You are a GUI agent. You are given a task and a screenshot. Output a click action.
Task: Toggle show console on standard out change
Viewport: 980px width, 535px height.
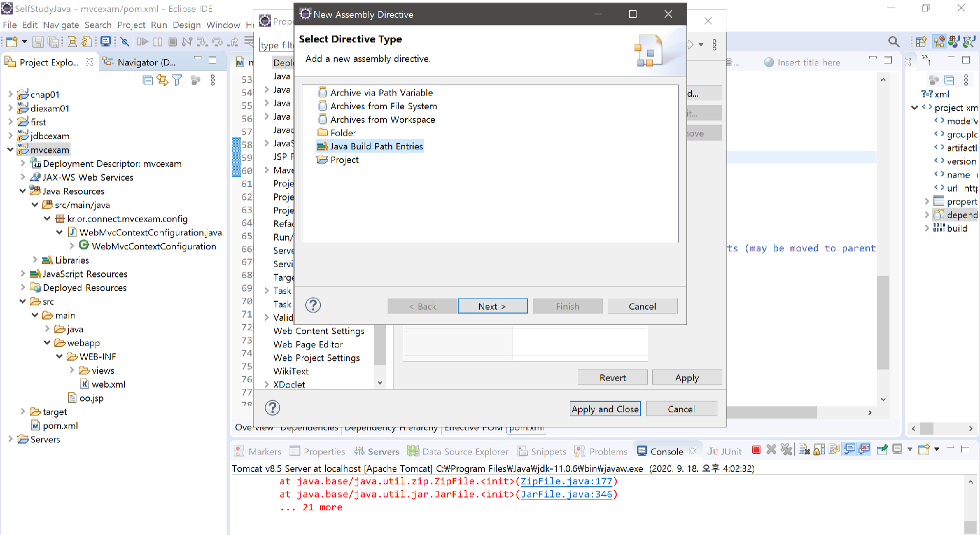[x=850, y=450]
